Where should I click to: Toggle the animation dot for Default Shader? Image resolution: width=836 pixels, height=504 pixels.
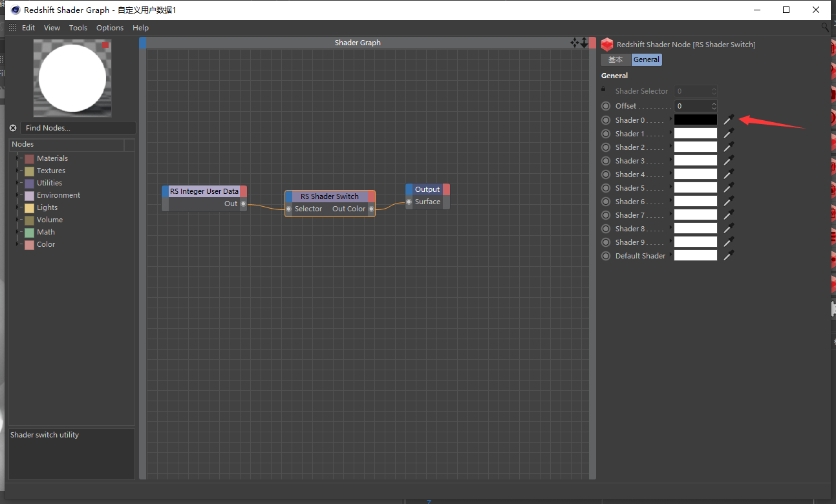click(x=606, y=256)
